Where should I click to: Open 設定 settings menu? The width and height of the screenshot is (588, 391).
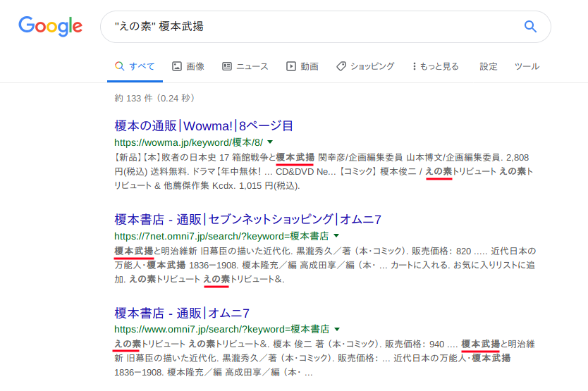coord(489,66)
